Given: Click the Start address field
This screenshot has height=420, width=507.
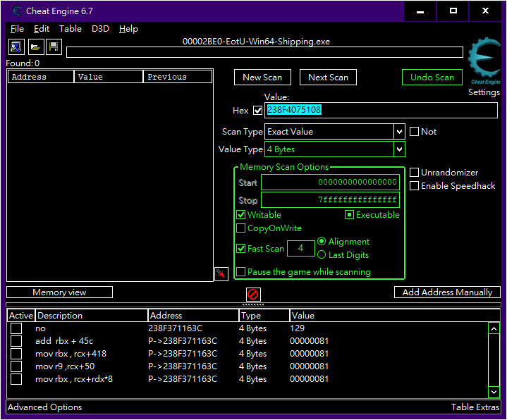Looking at the screenshot, I should pyautogui.click(x=330, y=183).
